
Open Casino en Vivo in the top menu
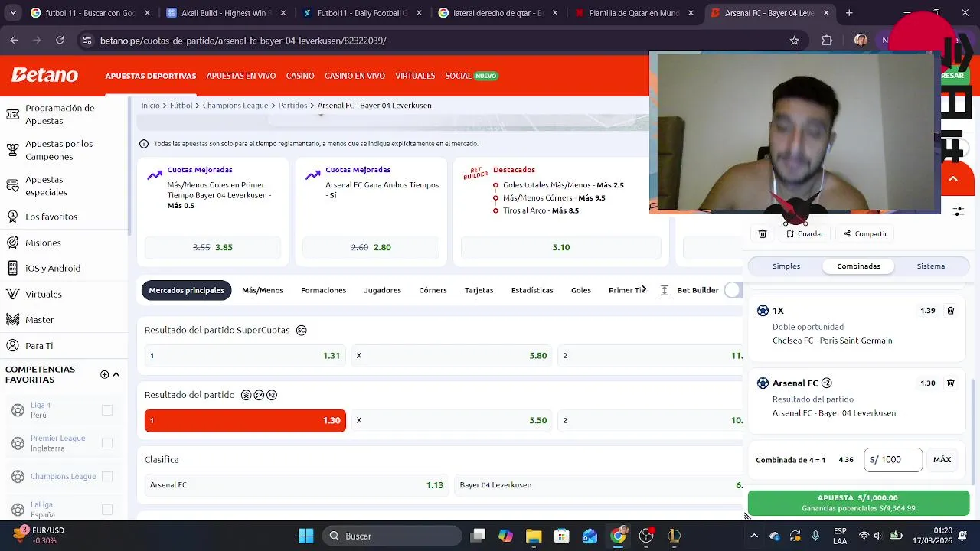coord(354,76)
